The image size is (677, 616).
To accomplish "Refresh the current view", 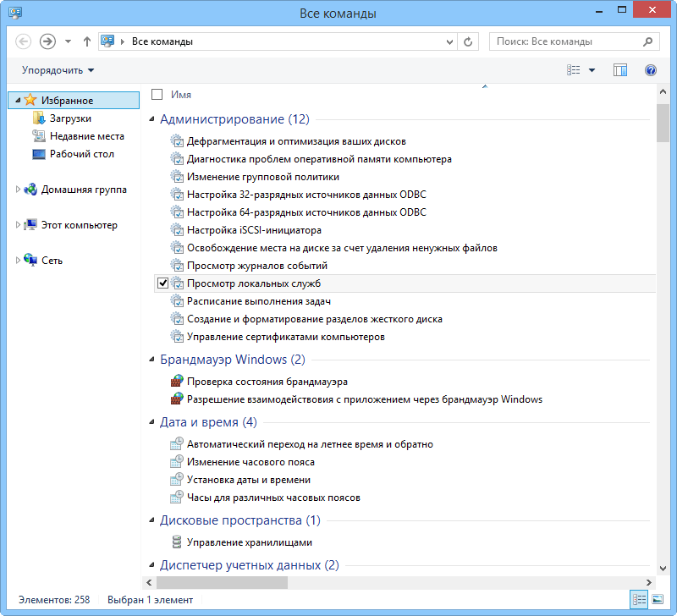I will (468, 41).
